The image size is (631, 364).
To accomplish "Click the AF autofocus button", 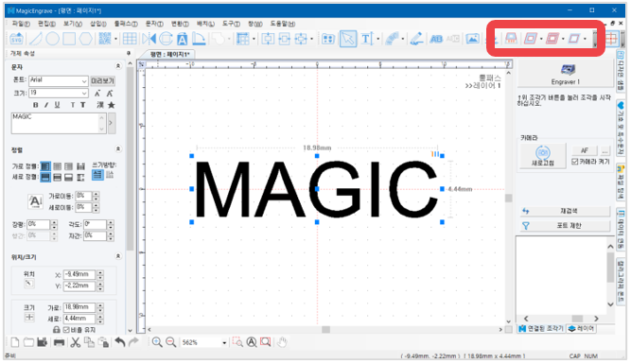I will coord(585,150).
